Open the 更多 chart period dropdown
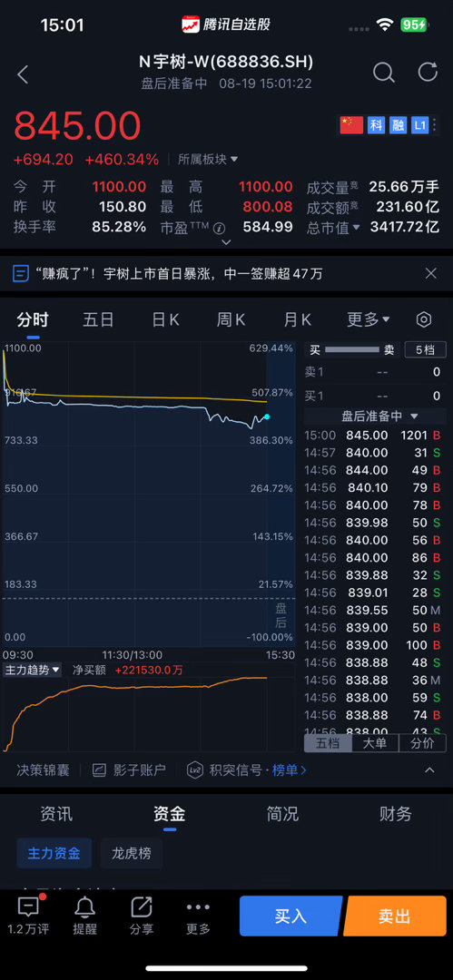Viewport: 453px width, 980px height. pos(369,320)
